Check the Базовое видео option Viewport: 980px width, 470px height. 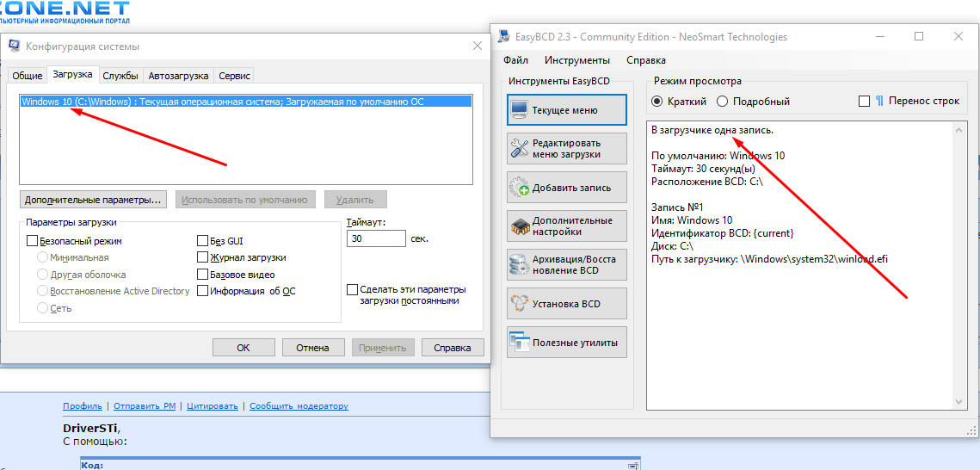tap(202, 274)
